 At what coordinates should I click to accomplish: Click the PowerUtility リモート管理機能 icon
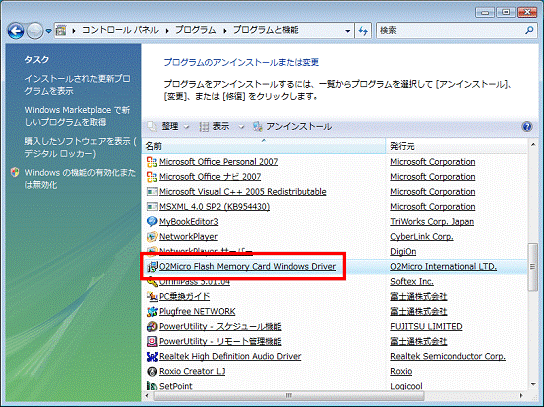point(152,341)
